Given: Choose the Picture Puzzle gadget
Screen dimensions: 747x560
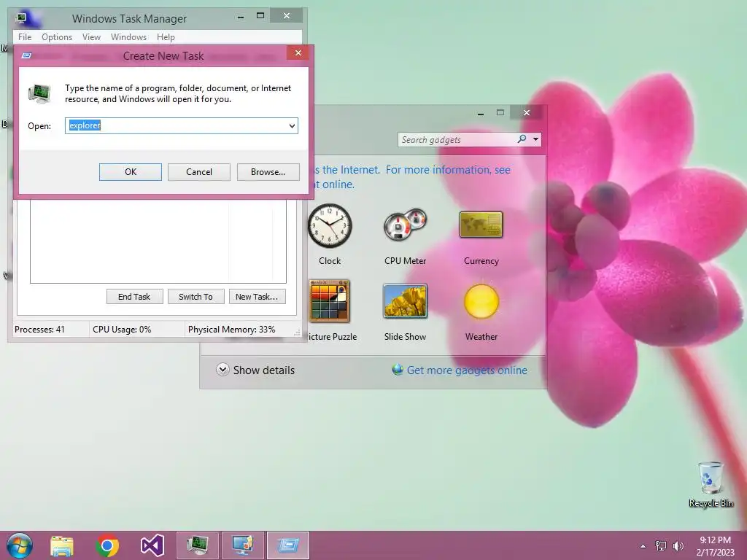Looking at the screenshot, I should tap(329, 301).
